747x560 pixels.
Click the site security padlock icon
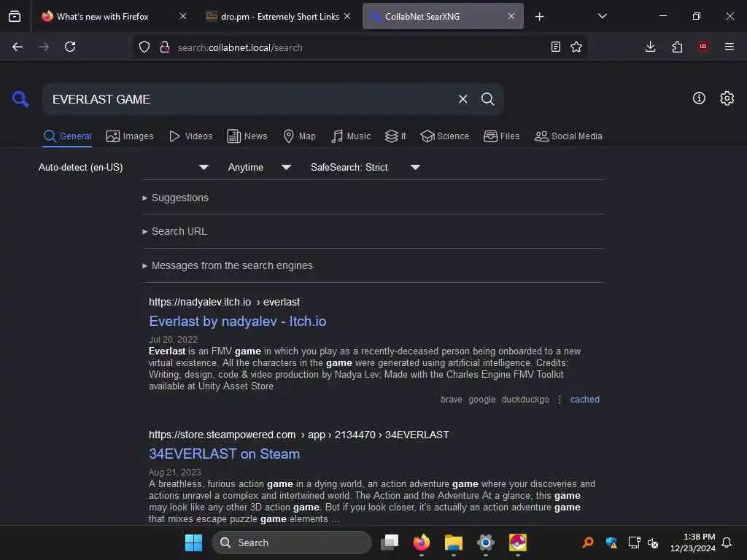(165, 47)
